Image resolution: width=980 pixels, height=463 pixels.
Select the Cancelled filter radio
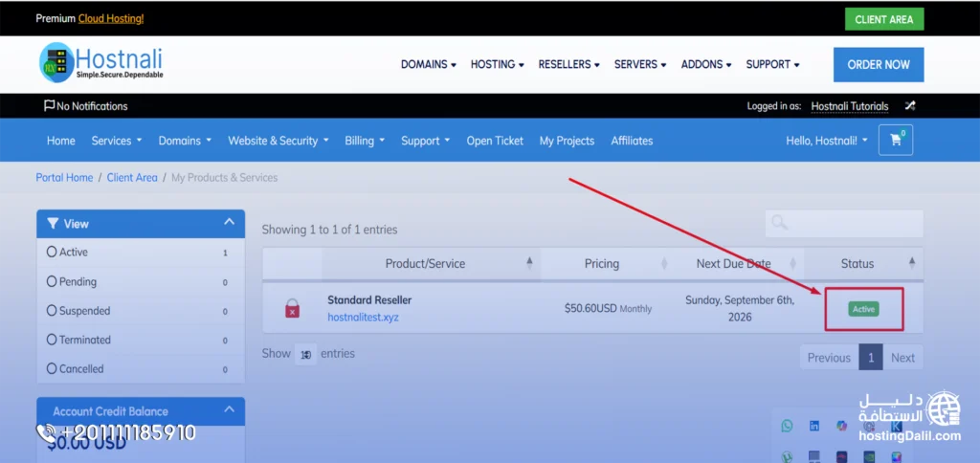point(52,368)
